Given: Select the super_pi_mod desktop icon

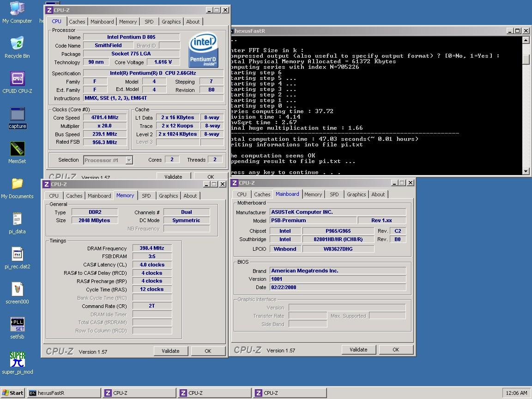Looking at the screenshot, I should pos(17,363).
